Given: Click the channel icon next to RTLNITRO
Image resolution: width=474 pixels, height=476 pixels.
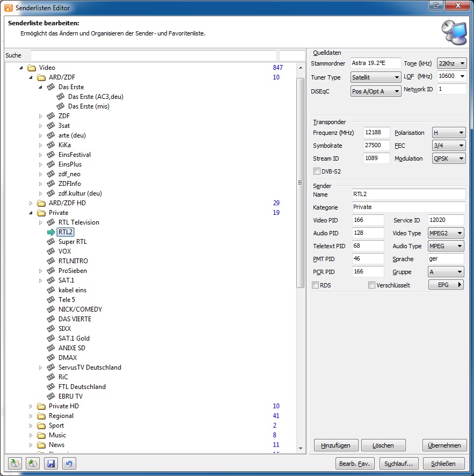Looking at the screenshot, I should [x=51, y=261].
